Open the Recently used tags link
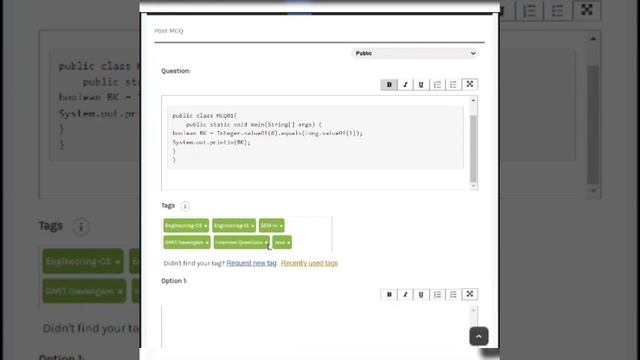The width and height of the screenshot is (640, 360). click(309, 263)
